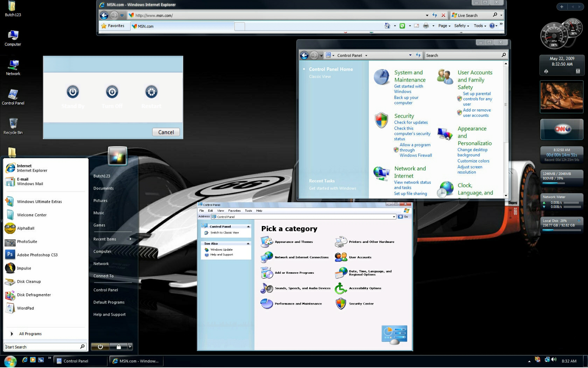Click the Restart icon in shutdown dialog
Screen dimensions: 588x368
click(152, 92)
